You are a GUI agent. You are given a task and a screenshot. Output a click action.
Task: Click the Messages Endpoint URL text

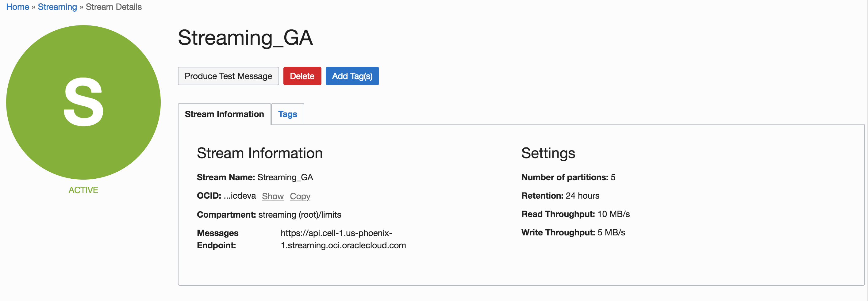[x=343, y=239]
